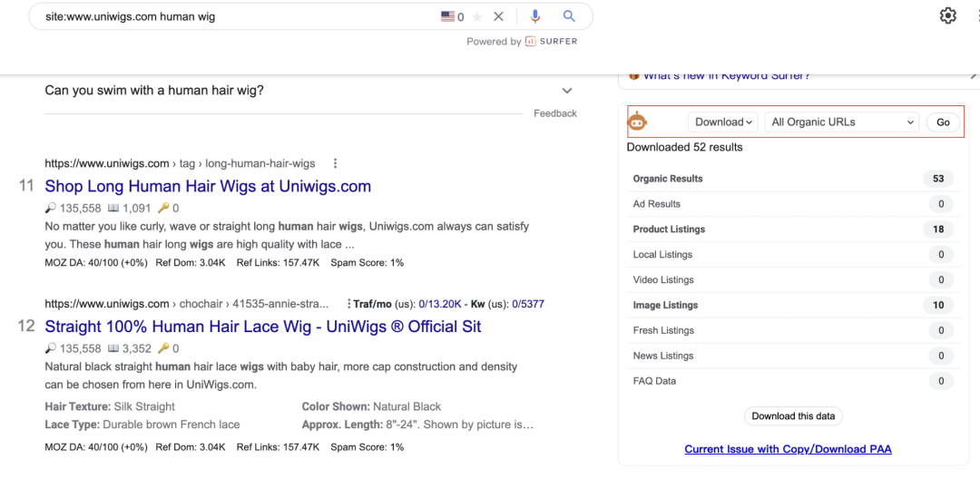
Task: Start voice search with microphone icon
Action: 535,16
